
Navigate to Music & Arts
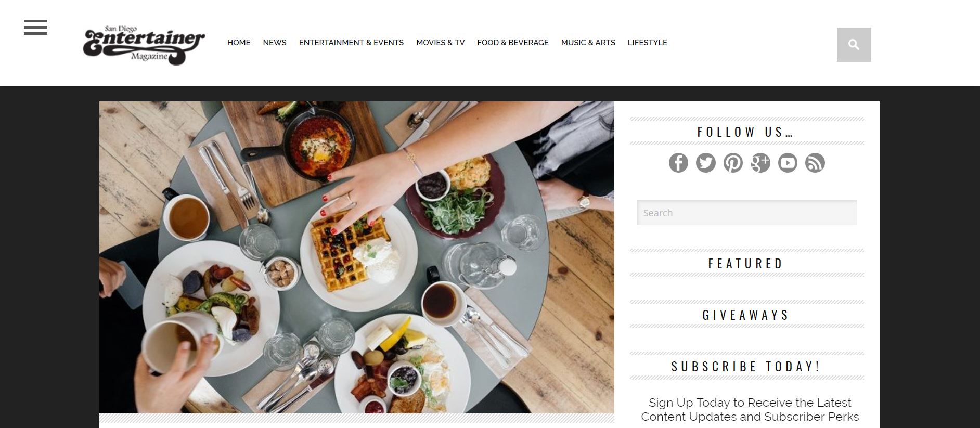(588, 43)
